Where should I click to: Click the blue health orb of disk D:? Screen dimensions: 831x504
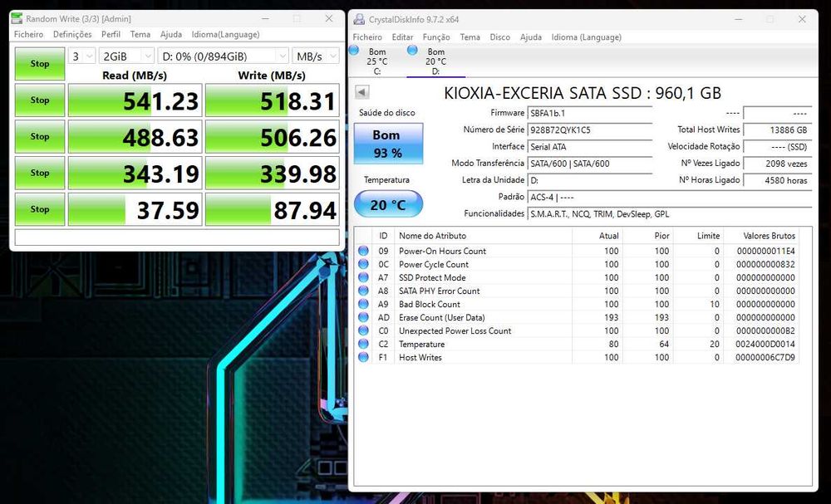pos(412,51)
